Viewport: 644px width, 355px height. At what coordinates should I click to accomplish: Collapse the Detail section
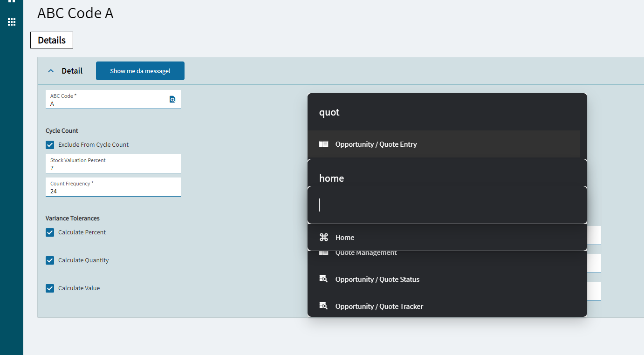[51, 70]
